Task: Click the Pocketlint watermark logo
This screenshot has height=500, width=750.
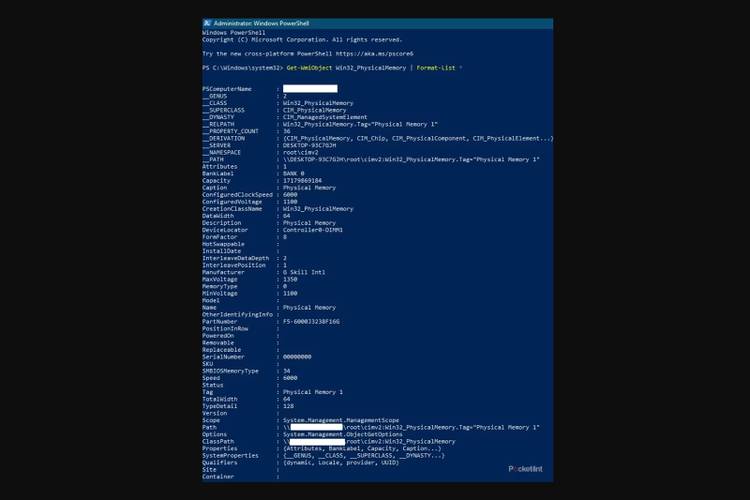Action: (525, 468)
